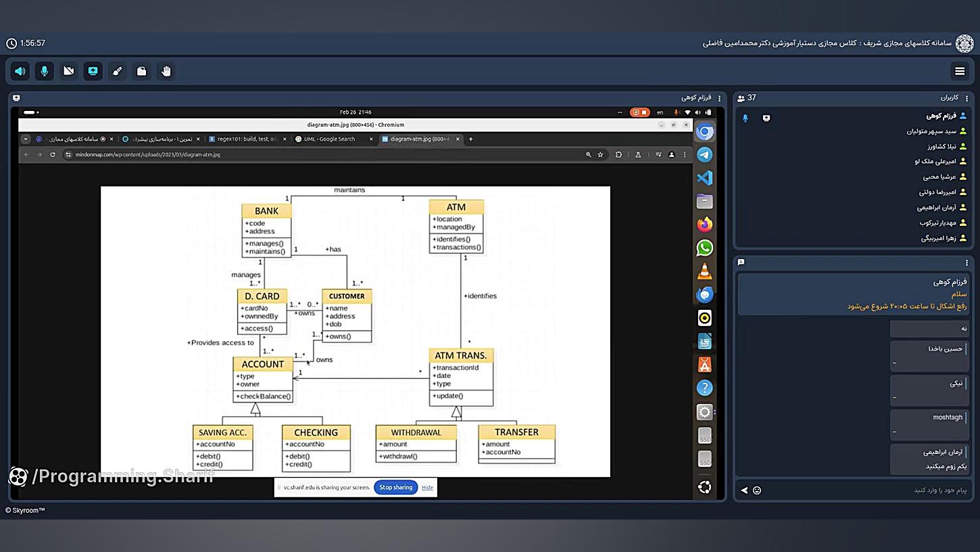Screen dimensions: 980x552
Task: Focus the chat message input field
Action: pyautogui.click(x=868, y=490)
